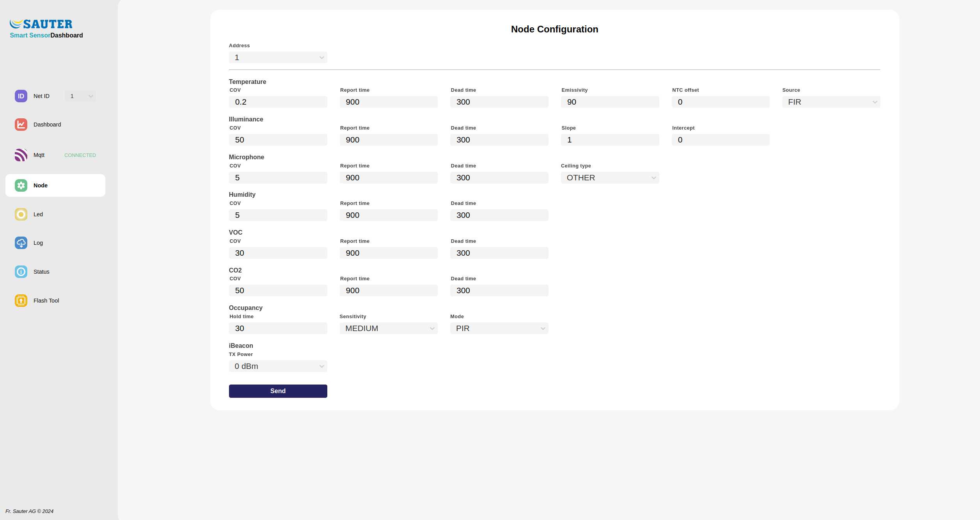The image size is (980, 520).
Task: Go to the Flash Tool page
Action: pyautogui.click(x=46, y=301)
